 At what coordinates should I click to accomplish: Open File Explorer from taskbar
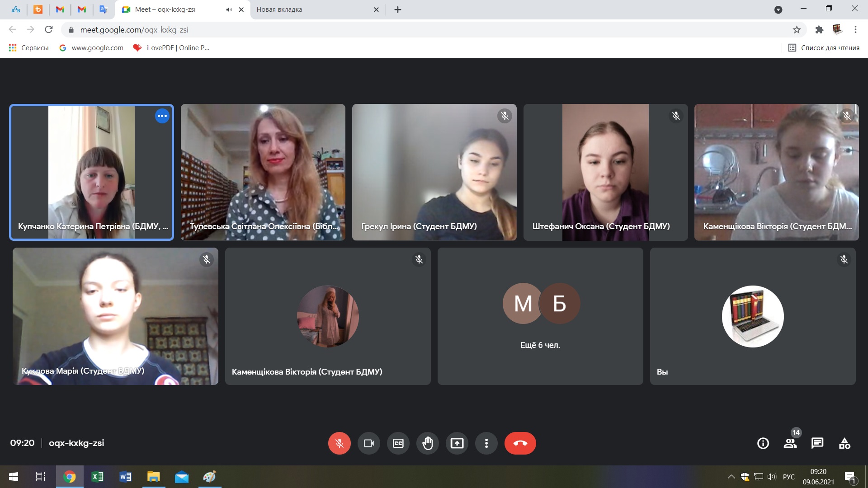click(x=154, y=477)
